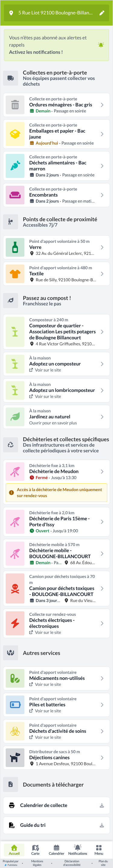Click the dog Déjections canines icon
The width and height of the screenshot is (113, 868).
(x=15, y=757)
